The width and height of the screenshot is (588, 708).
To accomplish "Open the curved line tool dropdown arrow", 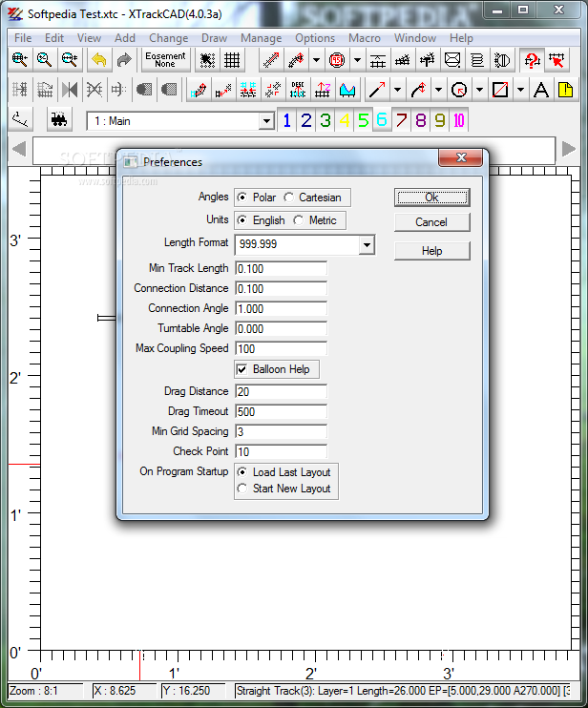I will 438,90.
